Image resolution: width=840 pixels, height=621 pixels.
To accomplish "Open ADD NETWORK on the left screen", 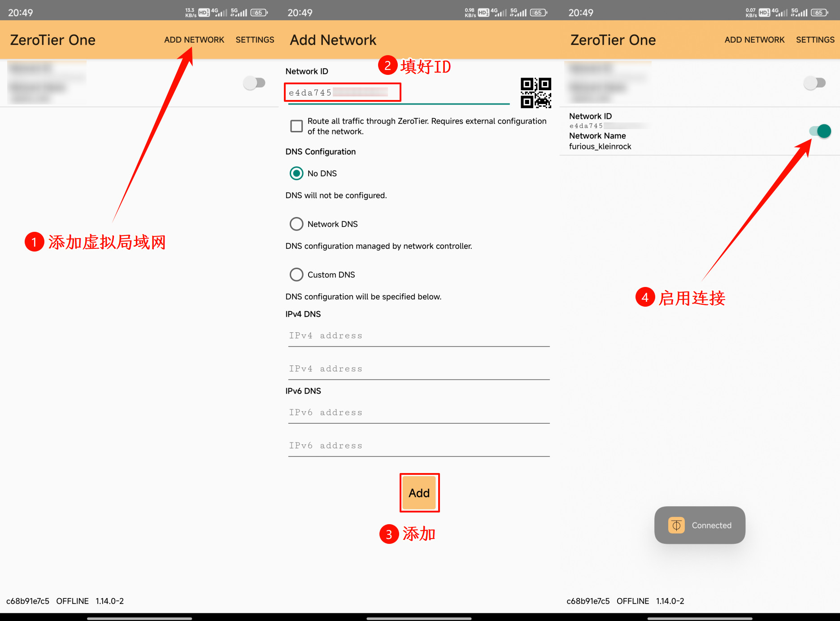I will click(194, 40).
